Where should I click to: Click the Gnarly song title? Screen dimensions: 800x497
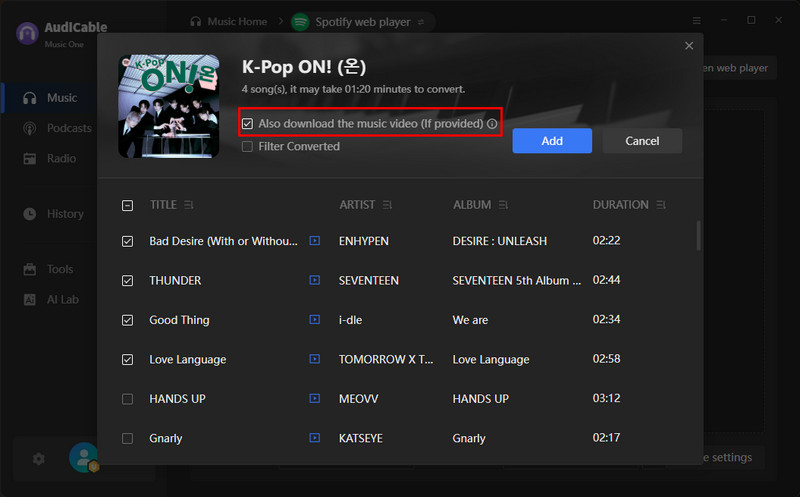(165, 438)
